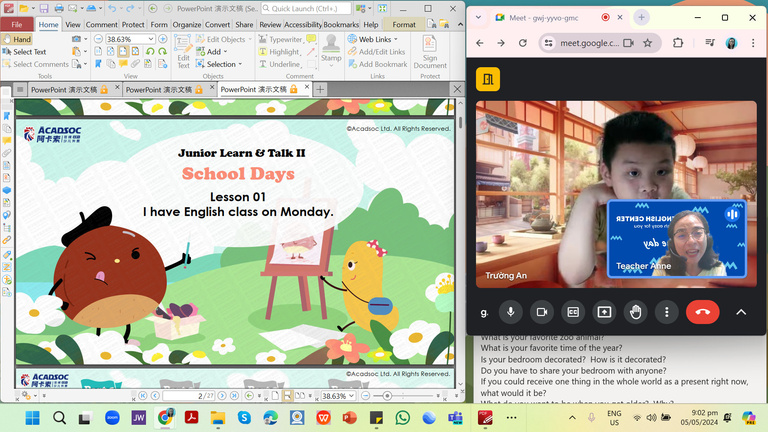
Task: Open Chrome tab search dropdown arrow
Action: coord(479,17)
